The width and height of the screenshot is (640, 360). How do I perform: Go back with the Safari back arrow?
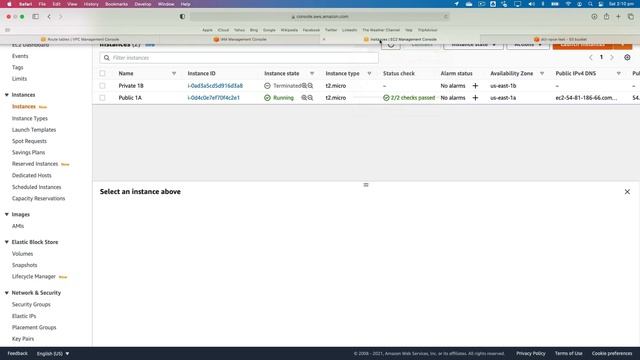coord(49,17)
